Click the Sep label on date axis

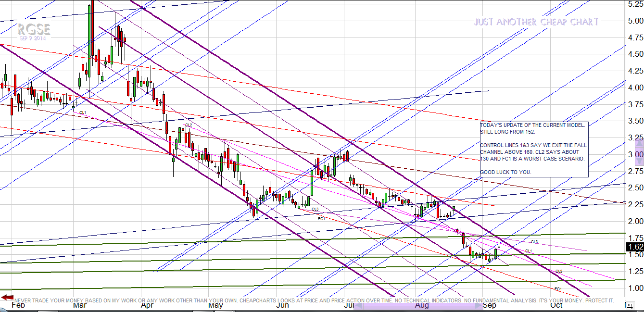[489, 305]
